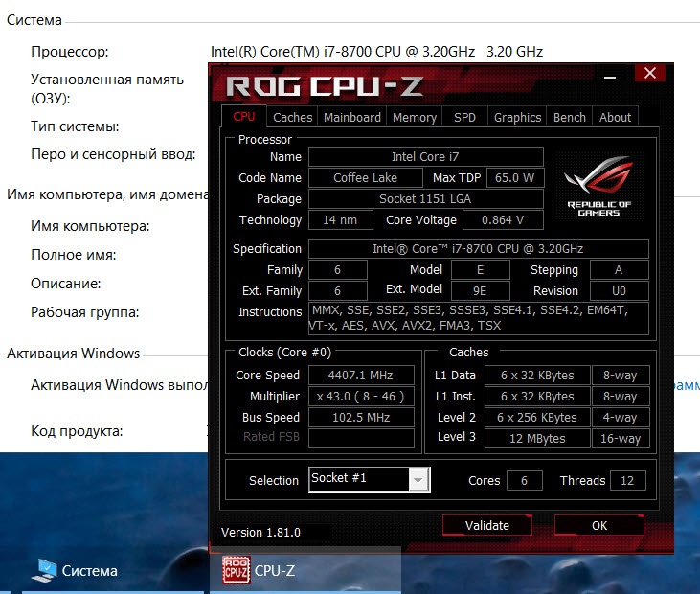Click the Код продукта label
700x594 pixels.
click(77, 431)
